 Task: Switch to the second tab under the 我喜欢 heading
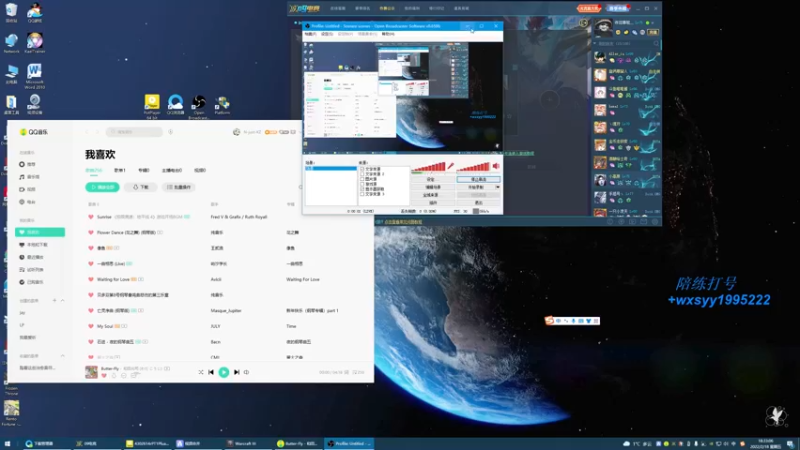[119, 170]
